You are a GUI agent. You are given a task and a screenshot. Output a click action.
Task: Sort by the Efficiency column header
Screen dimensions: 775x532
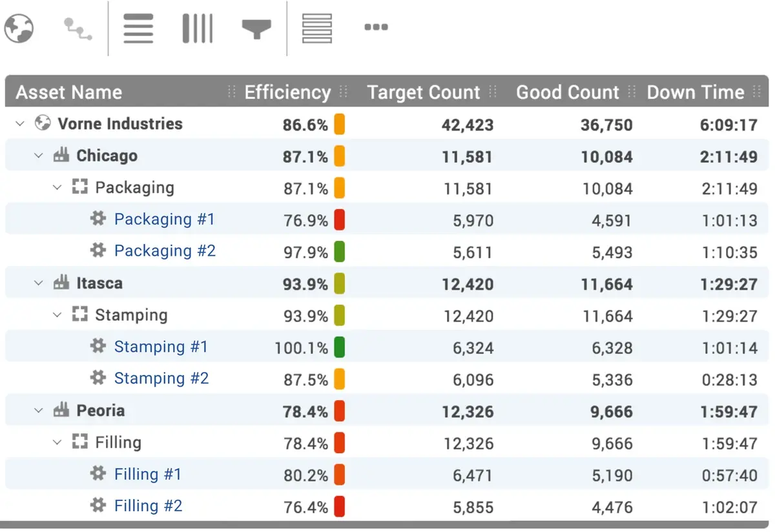(287, 93)
